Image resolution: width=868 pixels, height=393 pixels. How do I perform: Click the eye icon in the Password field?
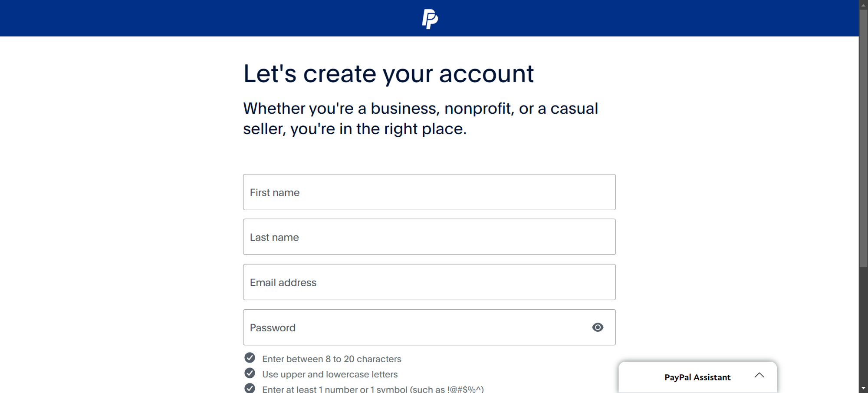pyautogui.click(x=598, y=327)
